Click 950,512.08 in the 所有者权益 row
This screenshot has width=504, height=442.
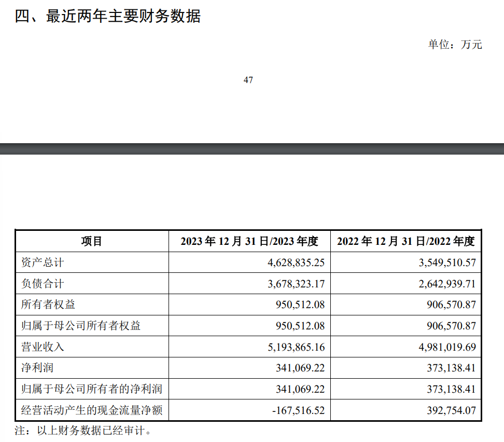point(300,305)
